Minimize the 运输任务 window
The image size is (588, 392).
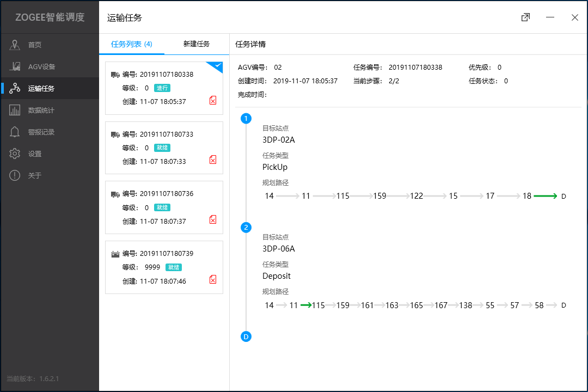coord(550,17)
